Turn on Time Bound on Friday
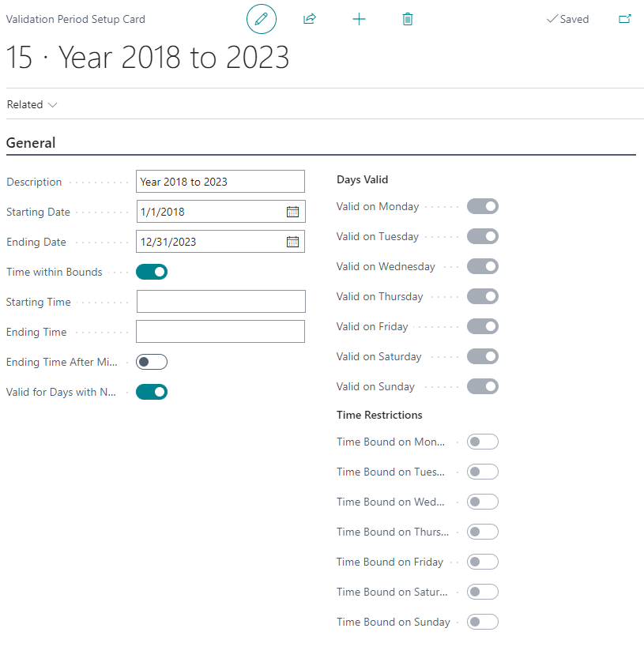Screen dimensions: 644x647 pos(482,562)
